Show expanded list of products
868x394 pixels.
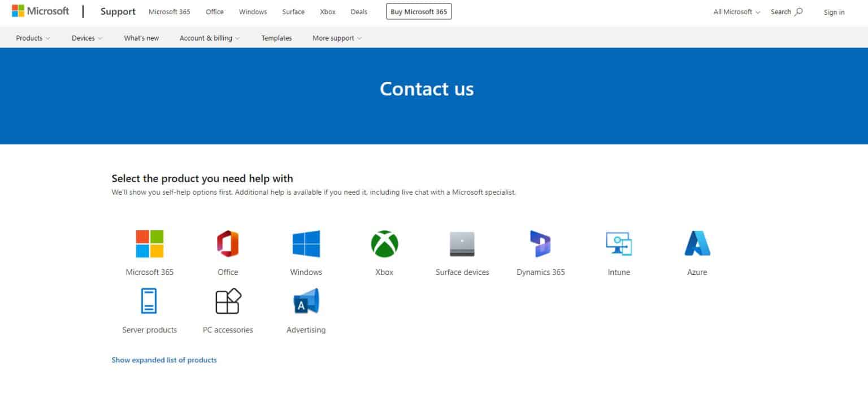coord(164,360)
